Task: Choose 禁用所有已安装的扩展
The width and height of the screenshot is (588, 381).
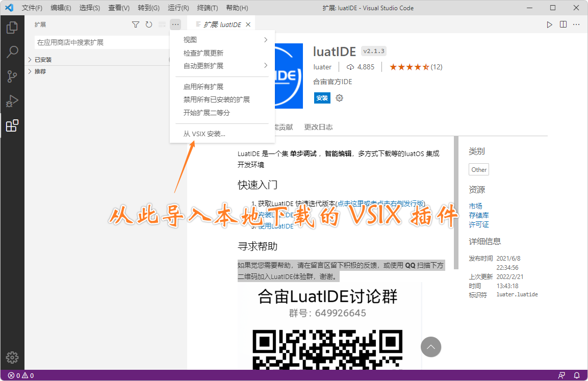Action: (x=222, y=99)
